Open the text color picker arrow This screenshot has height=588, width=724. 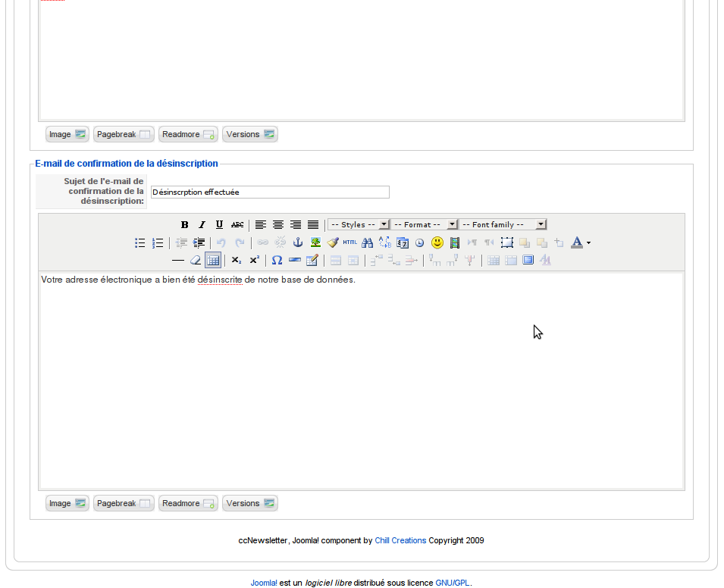[x=589, y=243]
